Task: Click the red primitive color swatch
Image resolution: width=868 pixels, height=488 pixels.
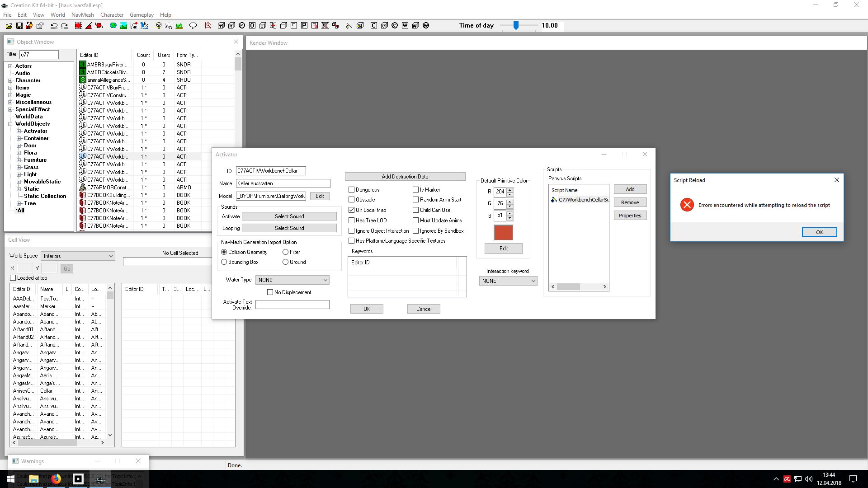Action: 503,233
